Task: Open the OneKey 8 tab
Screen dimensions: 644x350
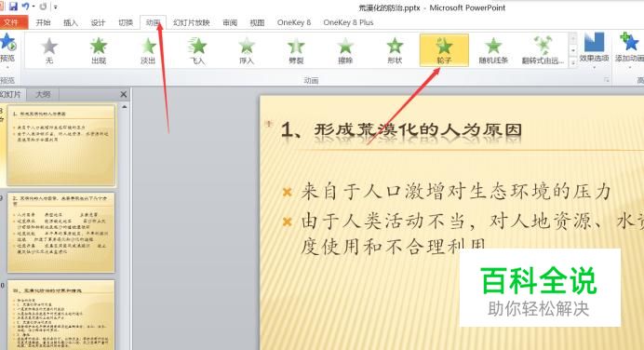Action: pos(294,22)
